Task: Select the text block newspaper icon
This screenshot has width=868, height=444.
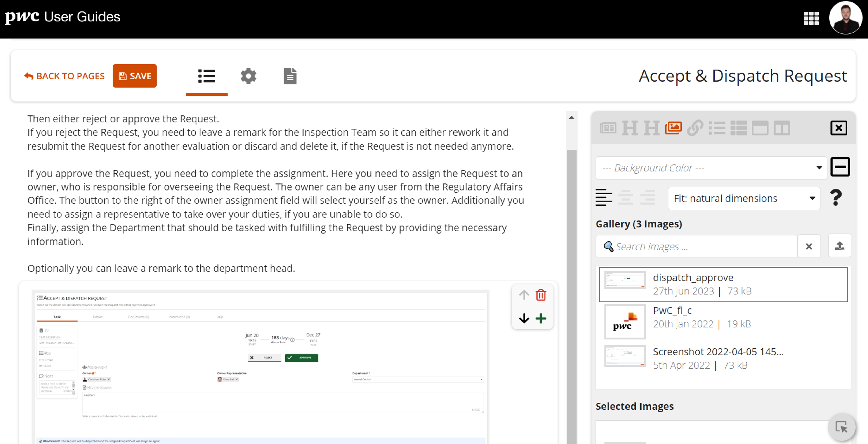Action: pos(608,128)
